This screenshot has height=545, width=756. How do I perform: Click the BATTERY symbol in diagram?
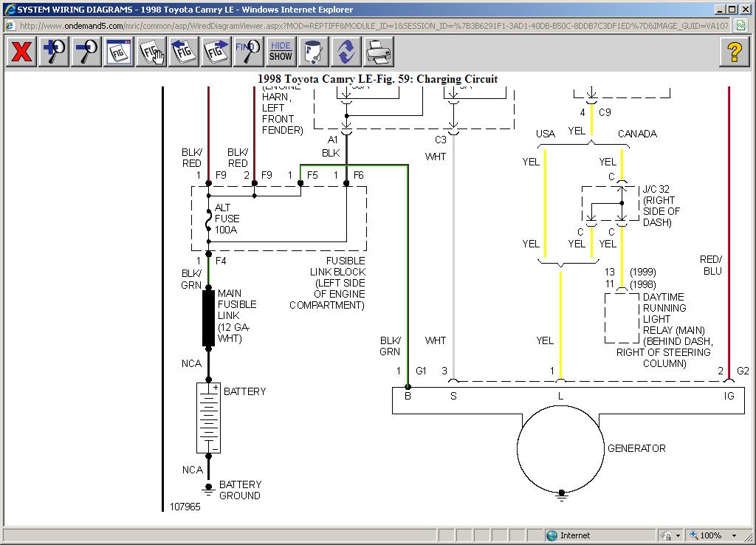pyautogui.click(x=208, y=418)
